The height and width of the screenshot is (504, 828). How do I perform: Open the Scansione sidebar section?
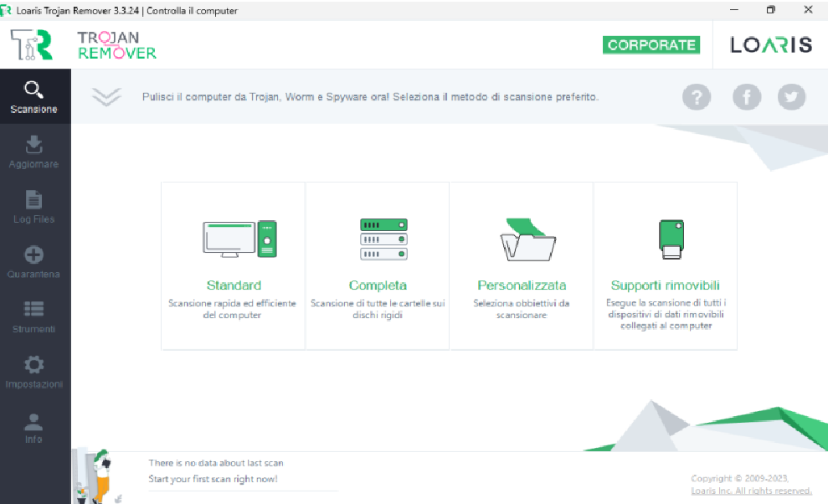click(x=34, y=97)
